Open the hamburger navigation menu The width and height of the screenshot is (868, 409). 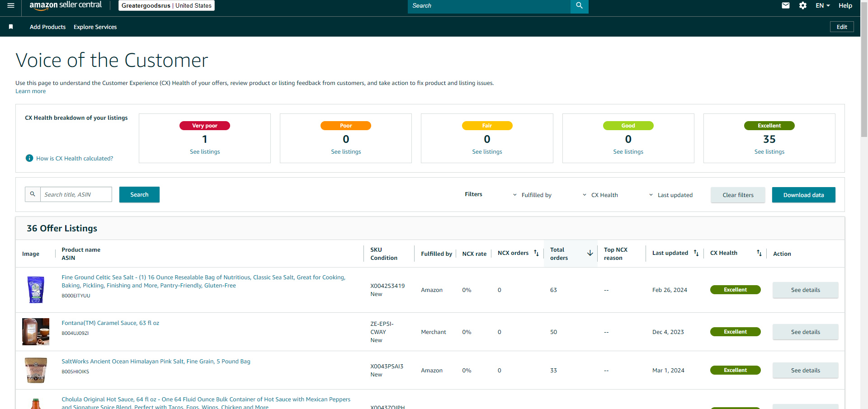[x=11, y=5]
